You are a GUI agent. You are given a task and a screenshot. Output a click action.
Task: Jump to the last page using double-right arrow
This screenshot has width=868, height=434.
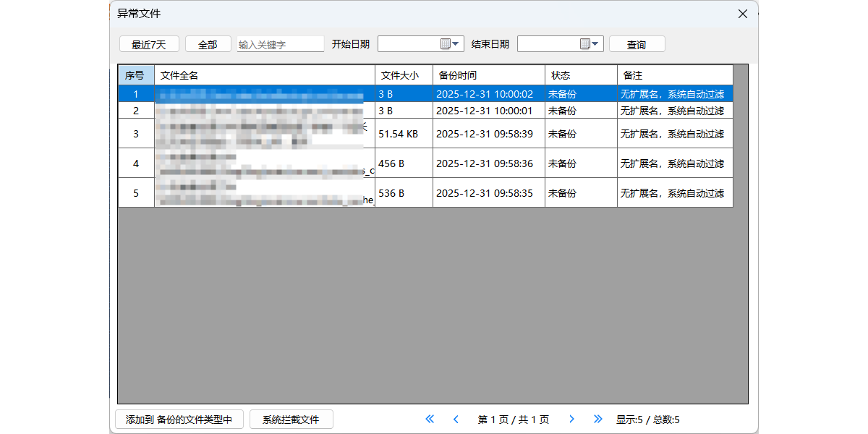[x=597, y=419]
